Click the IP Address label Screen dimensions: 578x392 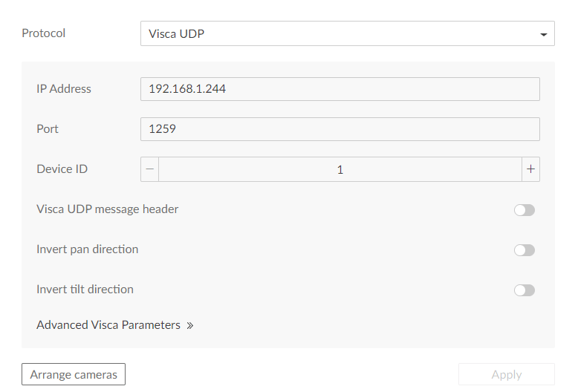click(64, 89)
